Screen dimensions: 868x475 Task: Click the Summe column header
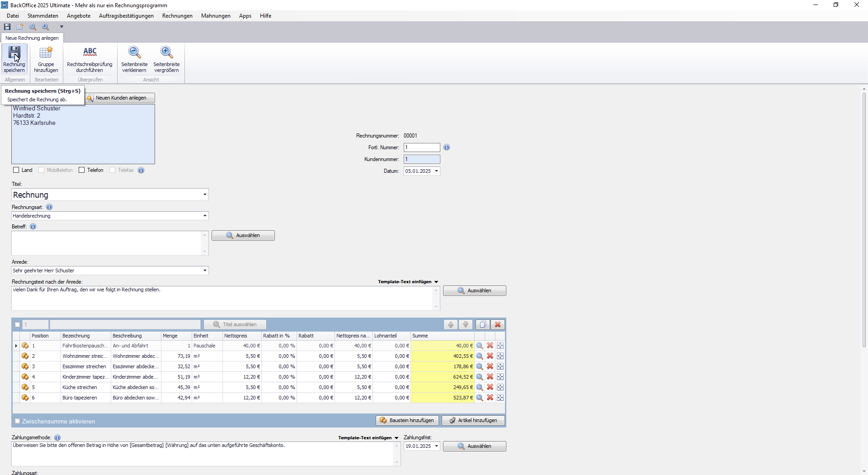tap(442, 336)
